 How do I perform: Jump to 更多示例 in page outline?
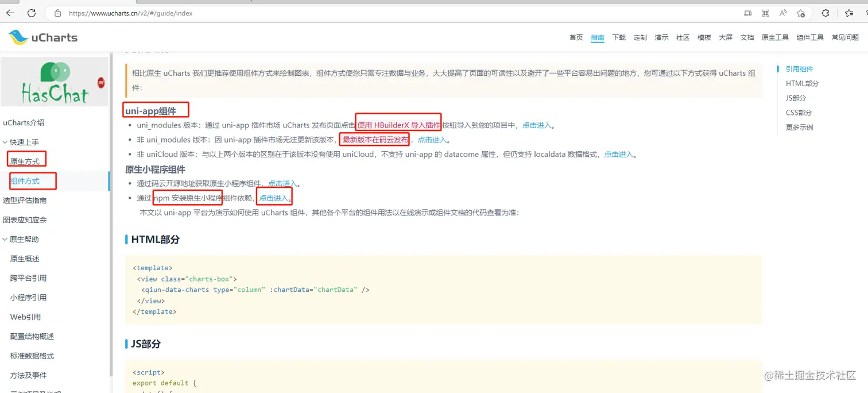tap(800, 127)
